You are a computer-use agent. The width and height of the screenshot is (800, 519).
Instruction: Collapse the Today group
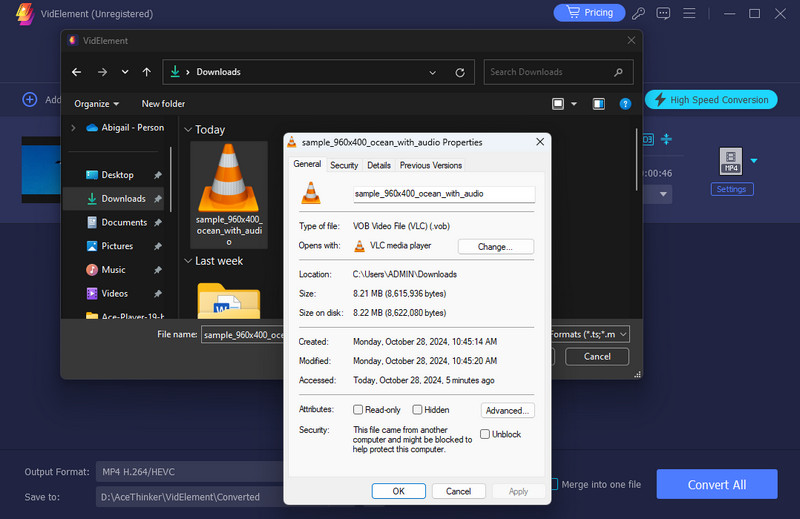188,130
